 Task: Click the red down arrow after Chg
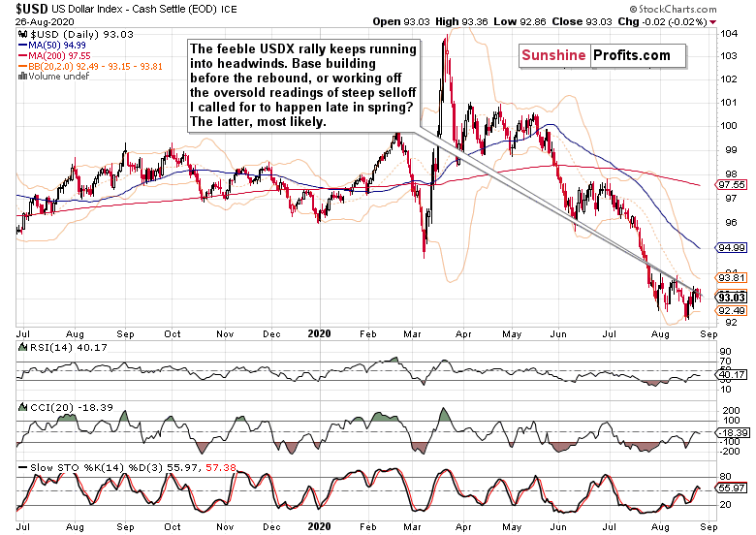click(x=712, y=20)
